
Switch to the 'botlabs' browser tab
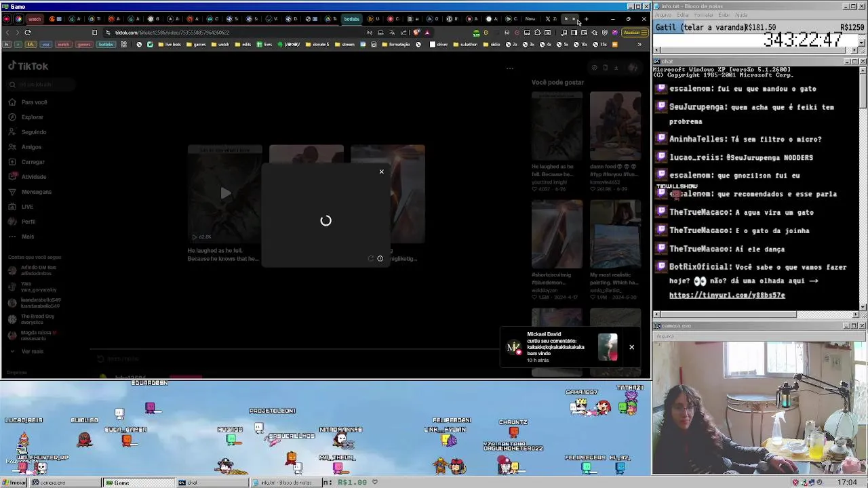(x=351, y=19)
